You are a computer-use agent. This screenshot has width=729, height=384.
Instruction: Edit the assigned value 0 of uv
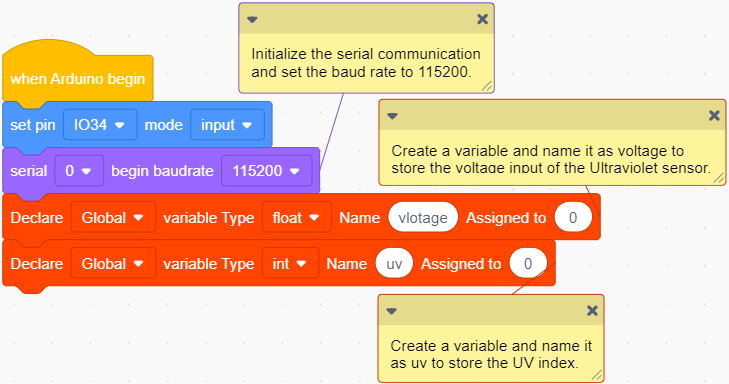[528, 264]
